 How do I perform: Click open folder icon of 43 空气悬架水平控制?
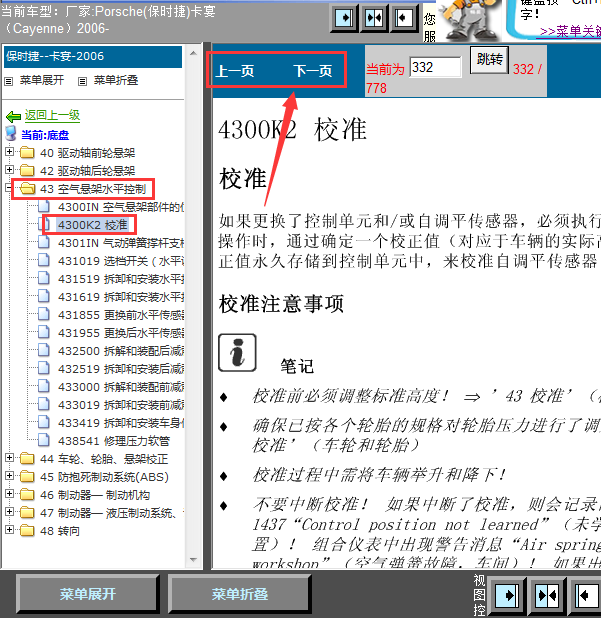pos(27,188)
